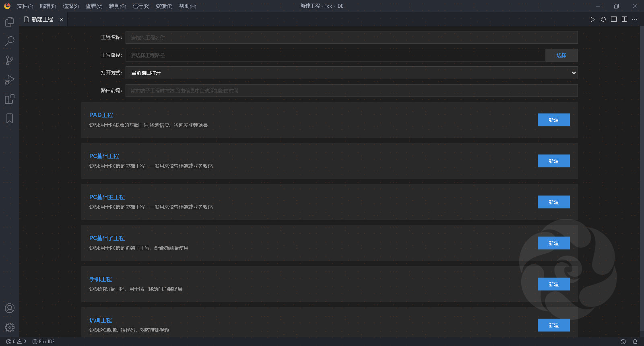Image resolution: width=644 pixels, height=346 pixels.
Task: Click the notifications bell in status bar
Action: tap(635, 342)
